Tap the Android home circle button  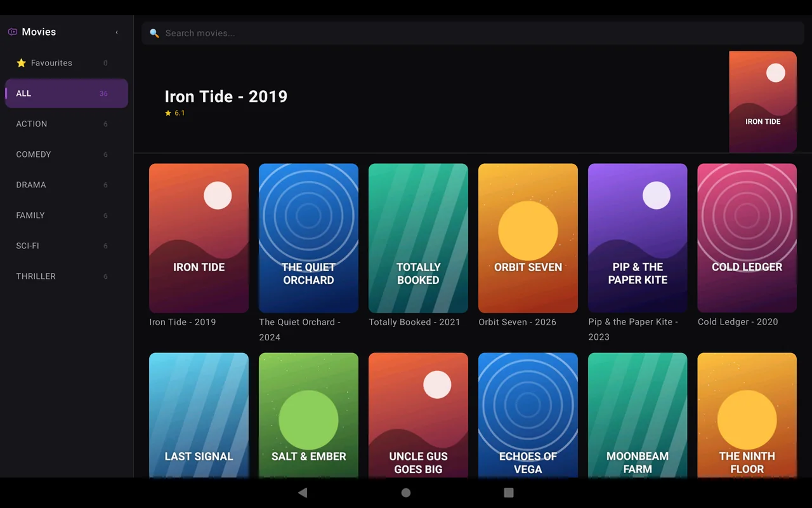(406, 493)
